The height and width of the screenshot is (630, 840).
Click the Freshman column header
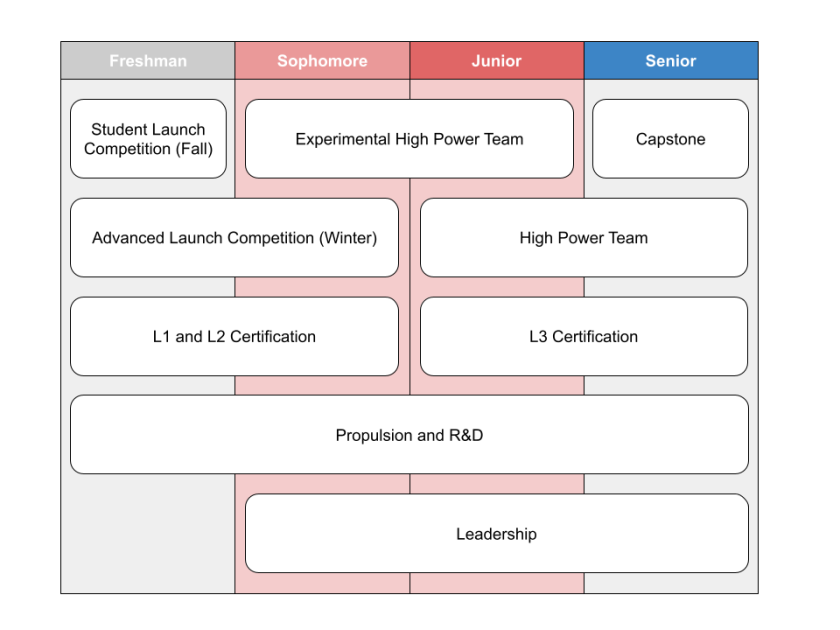point(148,61)
